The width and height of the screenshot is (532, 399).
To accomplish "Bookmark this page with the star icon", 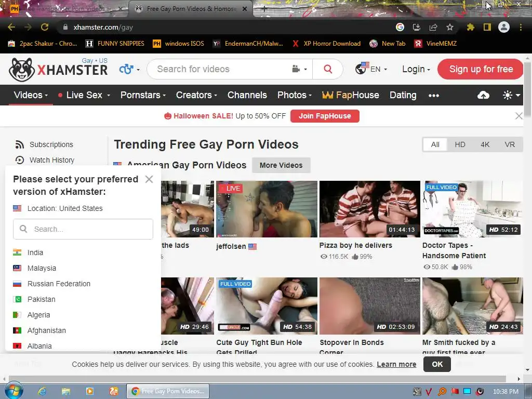I will tap(450, 27).
